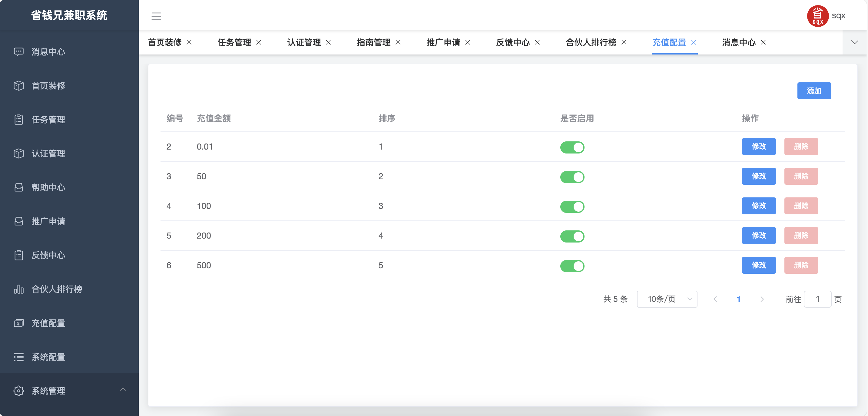Screen dimensions: 868x416
Task: Click the 系统配置 list icon in sidebar
Action: point(18,357)
